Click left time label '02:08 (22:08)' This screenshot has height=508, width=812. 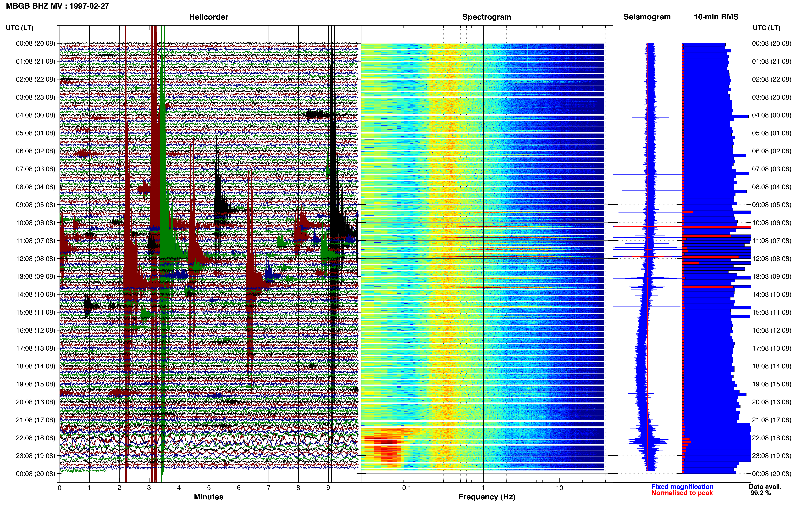pos(36,79)
